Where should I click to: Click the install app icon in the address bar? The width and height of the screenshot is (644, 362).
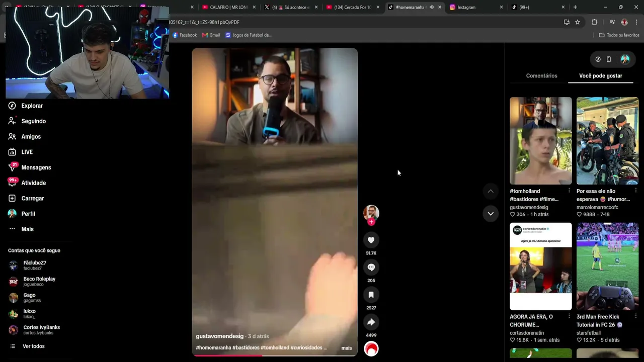coord(567,22)
